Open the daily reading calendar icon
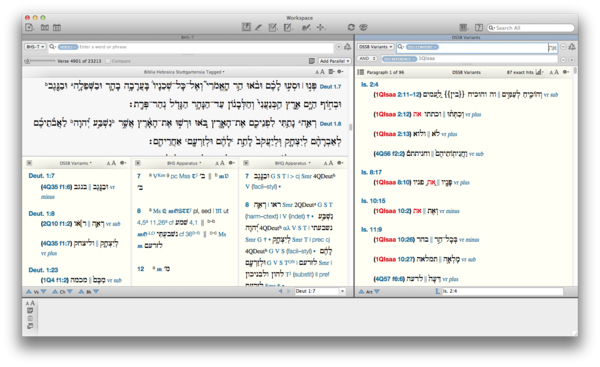 pyautogui.click(x=57, y=27)
